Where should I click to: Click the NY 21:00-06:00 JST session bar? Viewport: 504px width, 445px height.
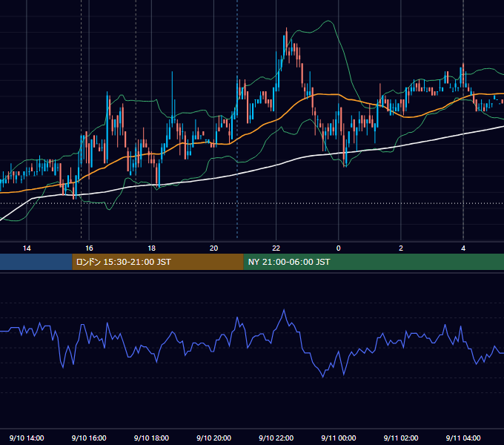(x=374, y=262)
